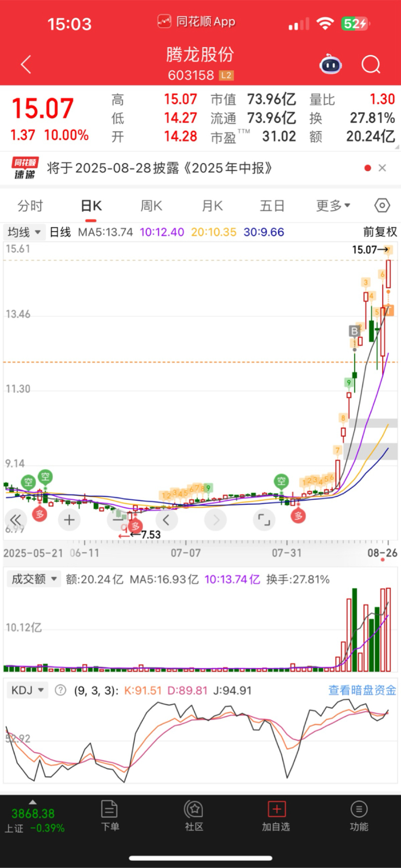
Task: Open the 2025-08-28 中报 disclosure notice
Action: 160,168
